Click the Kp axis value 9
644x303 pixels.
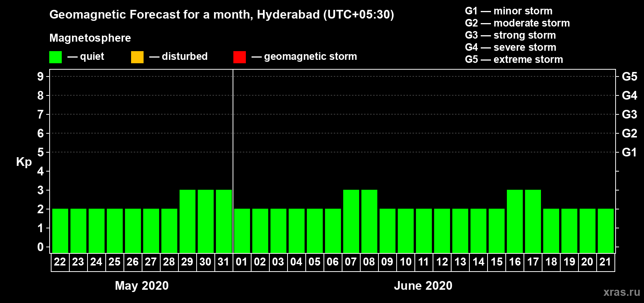(41, 77)
